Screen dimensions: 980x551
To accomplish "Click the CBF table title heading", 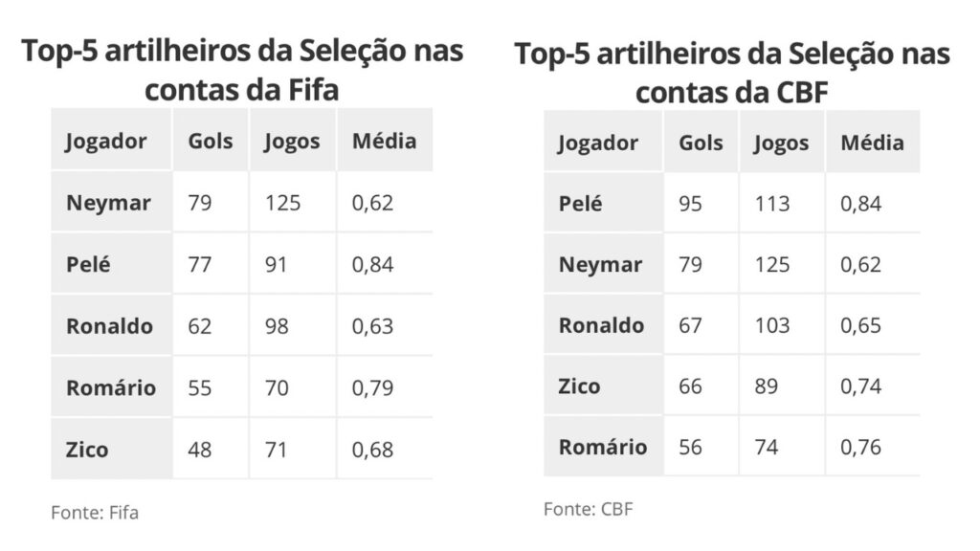I will pyautogui.click(x=732, y=73).
